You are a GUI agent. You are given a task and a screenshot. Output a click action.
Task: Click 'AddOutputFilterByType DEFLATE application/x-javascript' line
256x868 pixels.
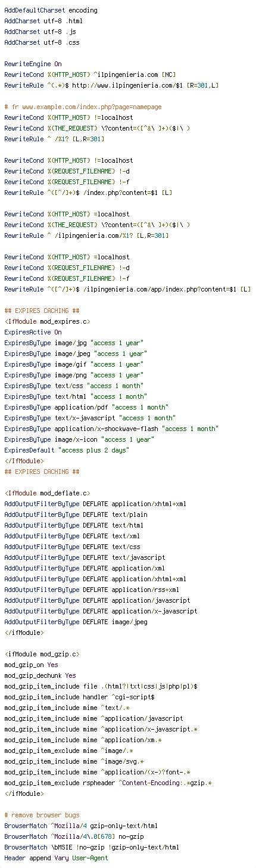tap(101, 611)
